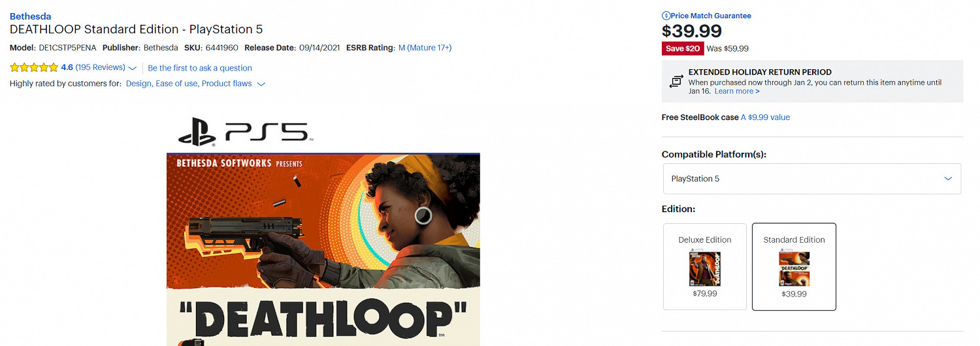Open the Compatible Platform PlayStation 5 dropdown
The image size is (980, 346).
(812, 178)
